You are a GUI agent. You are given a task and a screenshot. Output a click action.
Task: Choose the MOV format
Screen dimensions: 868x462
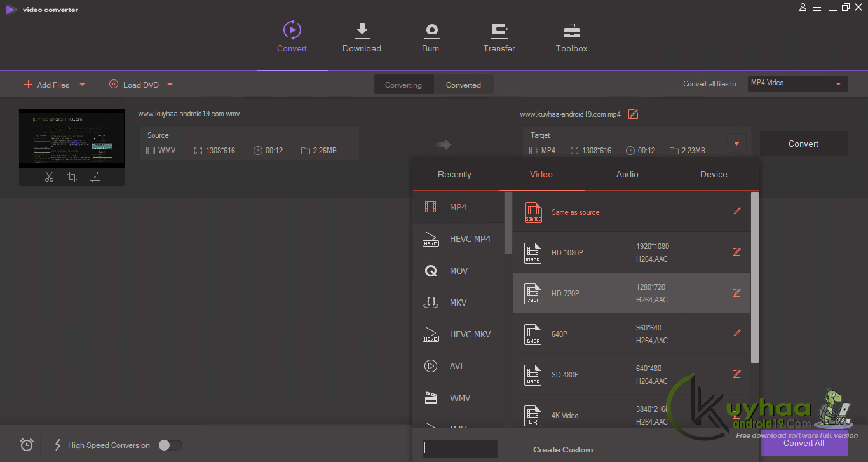[x=458, y=271]
